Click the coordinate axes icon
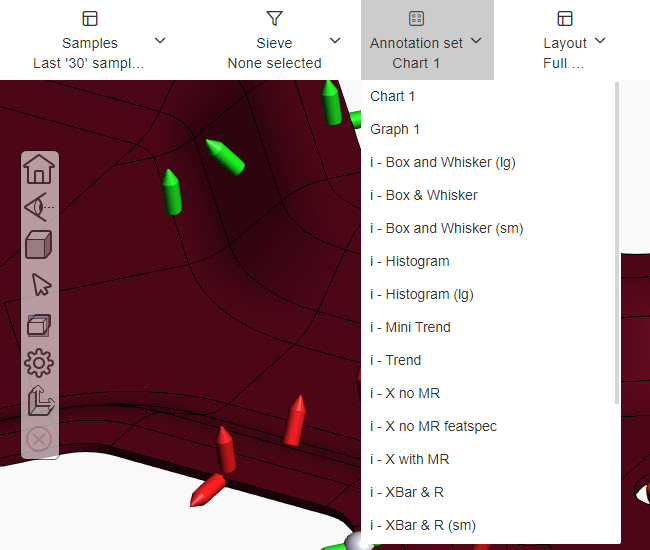The image size is (650, 550). click(39, 401)
